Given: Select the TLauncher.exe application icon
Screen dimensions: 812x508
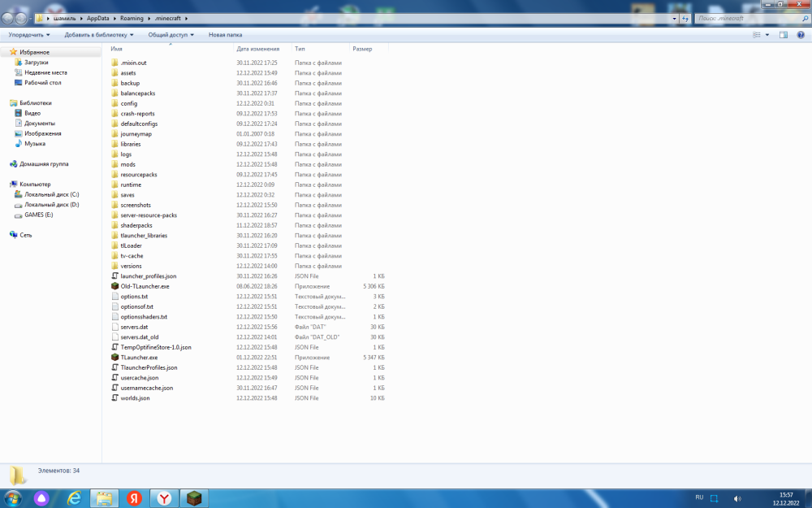Looking at the screenshot, I should click(115, 358).
